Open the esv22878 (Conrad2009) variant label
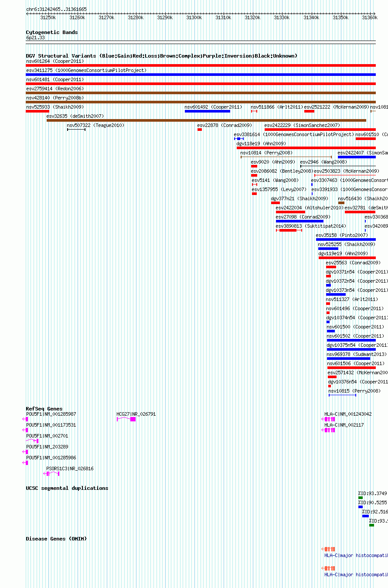 tap(225, 125)
